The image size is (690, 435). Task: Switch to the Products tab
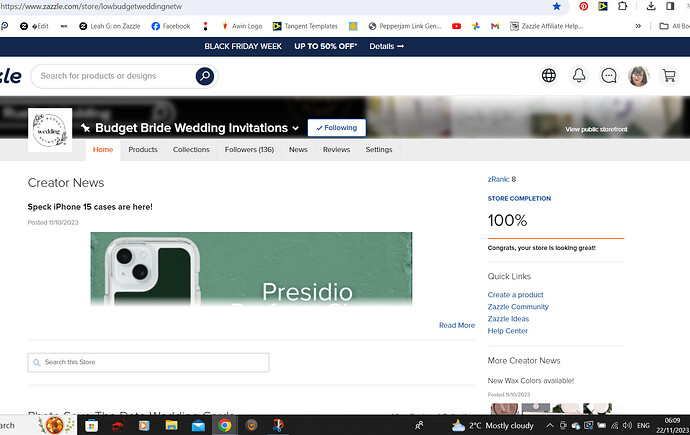click(x=143, y=150)
